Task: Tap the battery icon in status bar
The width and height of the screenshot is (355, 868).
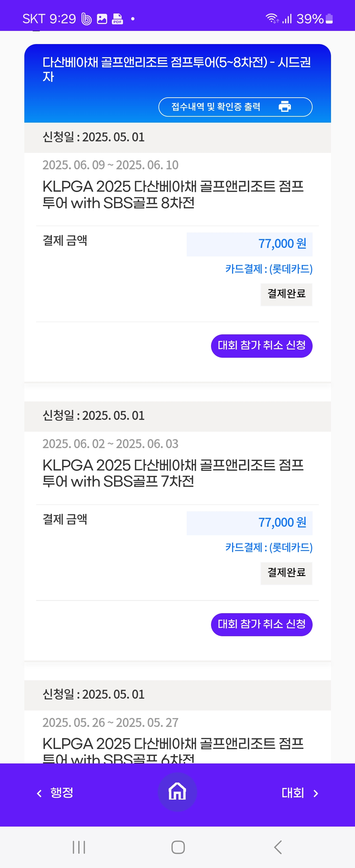Action: (x=329, y=19)
